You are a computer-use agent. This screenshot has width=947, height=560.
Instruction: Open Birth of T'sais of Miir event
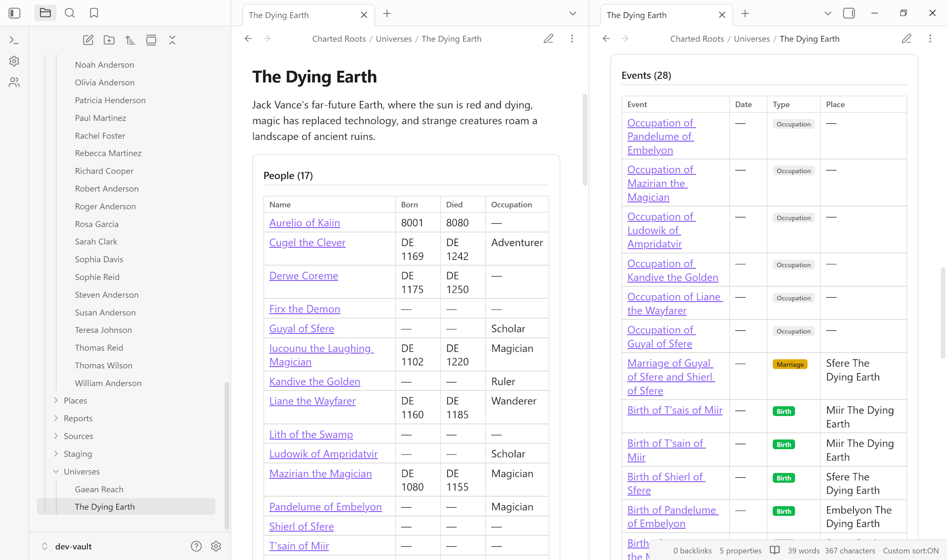[x=675, y=410]
